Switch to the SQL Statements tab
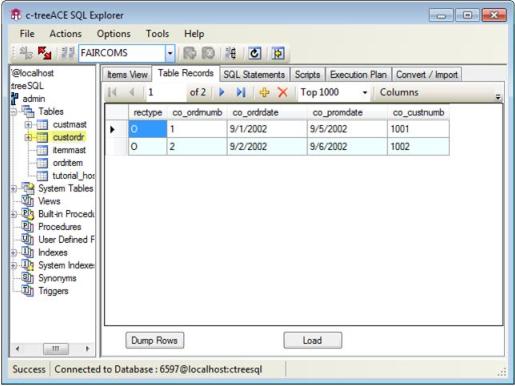 [x=254, y=74]
